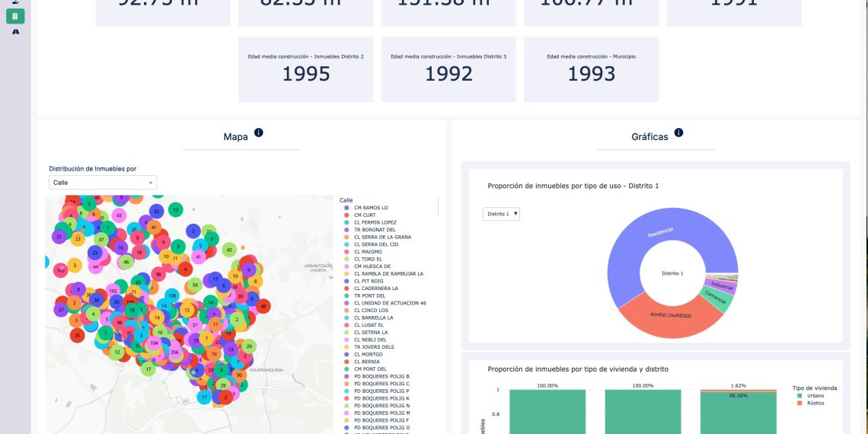Select blue map cluster labeled 32

click(157, 211)
